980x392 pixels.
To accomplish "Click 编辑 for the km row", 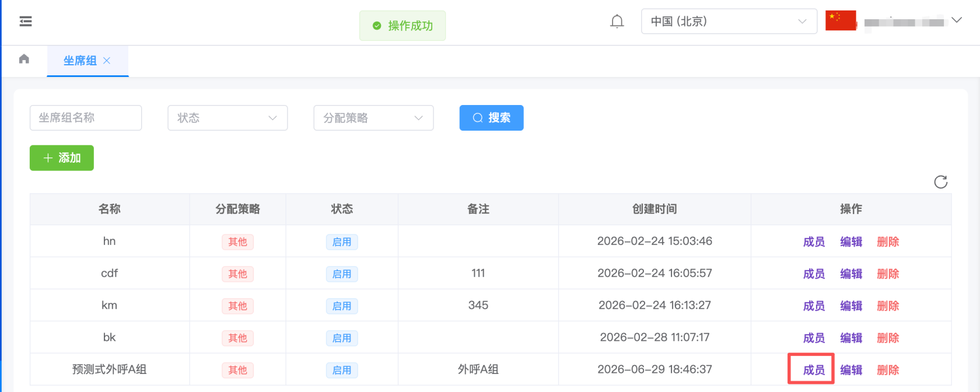I will coord(851,306).
